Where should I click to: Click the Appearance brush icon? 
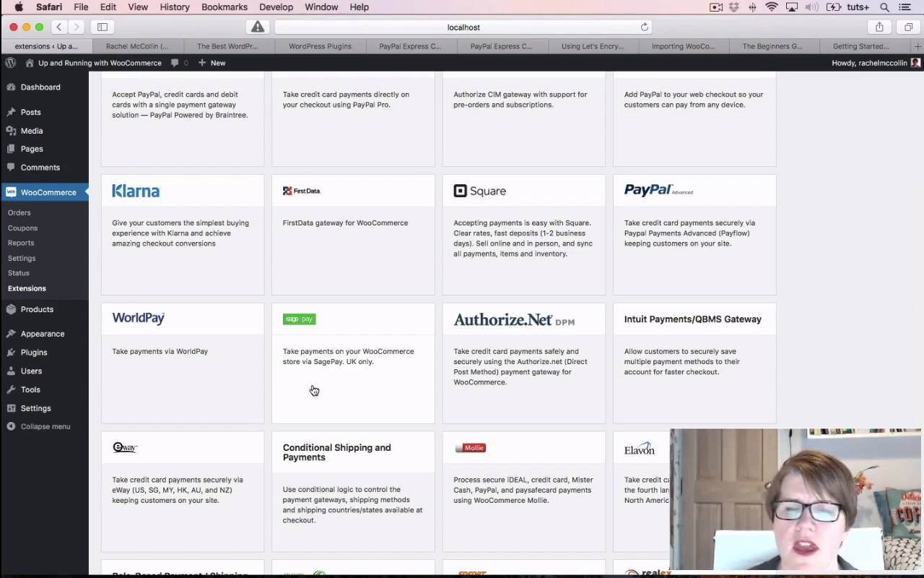point(11,334)
